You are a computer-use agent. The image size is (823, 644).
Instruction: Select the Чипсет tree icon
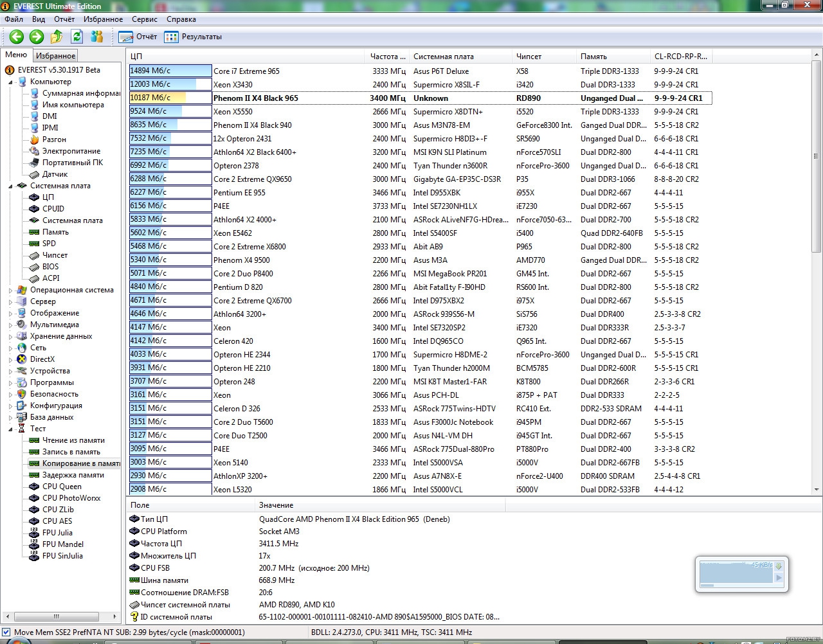[x=35, y=255]
